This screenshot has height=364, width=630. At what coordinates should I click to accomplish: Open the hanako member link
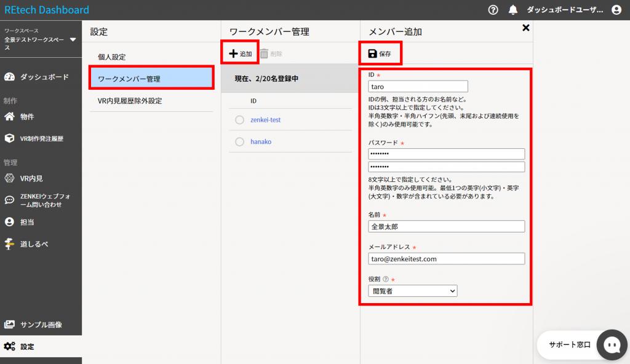click(x=261, y=141)
